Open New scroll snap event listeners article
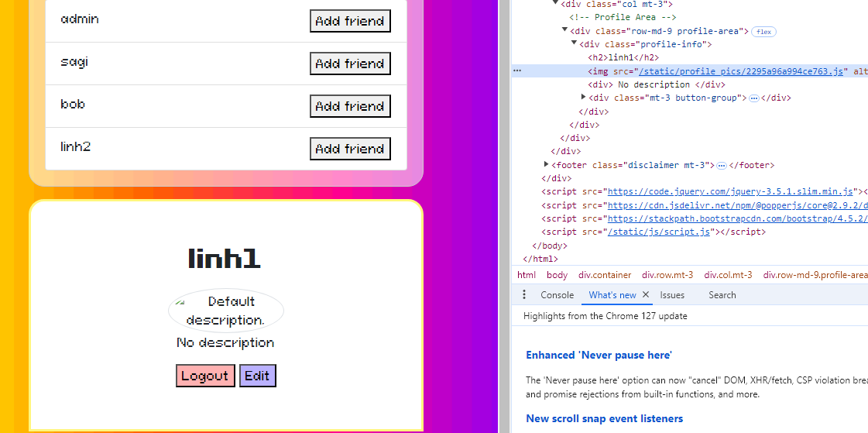 pyautogui.click(x=605, y=418)
